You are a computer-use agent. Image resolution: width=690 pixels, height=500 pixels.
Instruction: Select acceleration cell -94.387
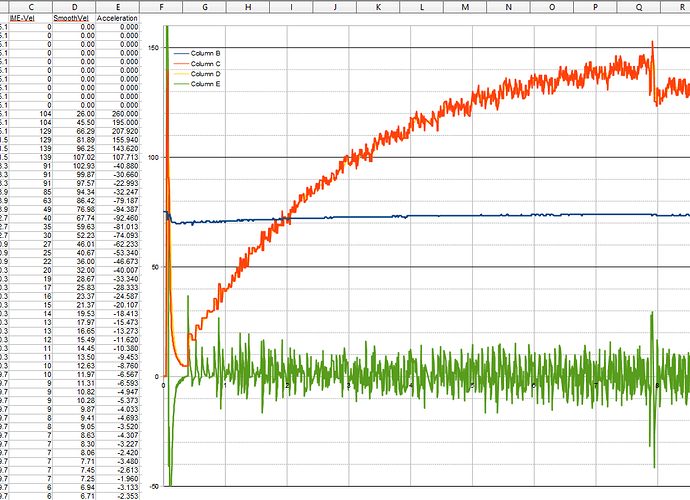118,209
